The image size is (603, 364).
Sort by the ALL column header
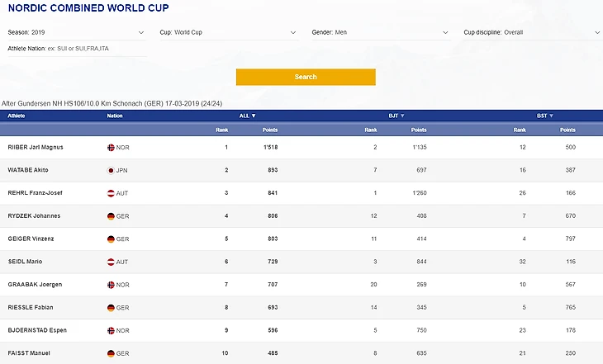[x=248, y=116]
